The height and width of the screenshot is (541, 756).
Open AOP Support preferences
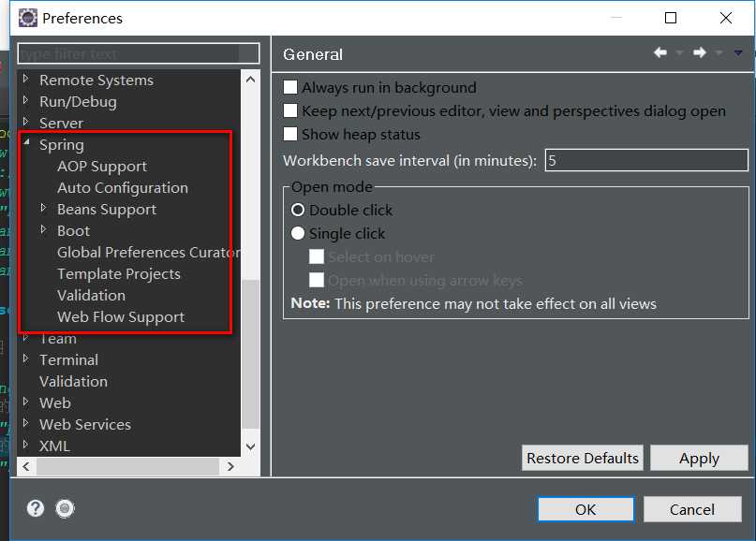coord(102,167)
